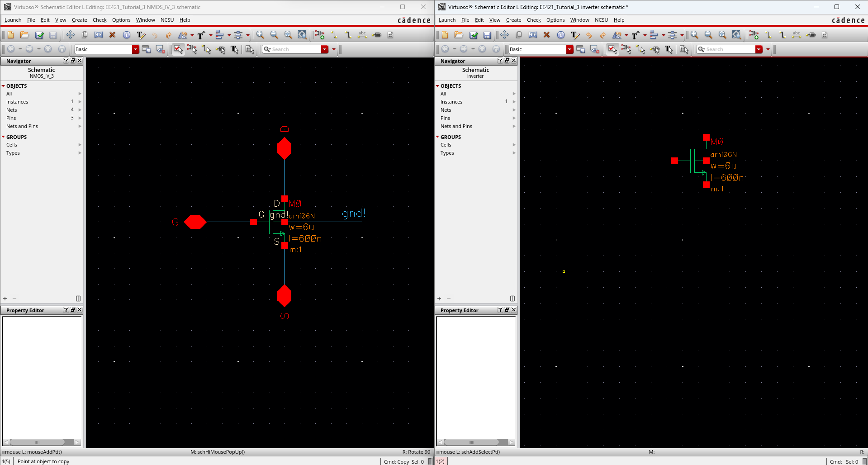Select the Move tool in NMOS_IV_3 window
Image resolution: width=868 pixels, height=465 pixels.
tap(70, 35)
